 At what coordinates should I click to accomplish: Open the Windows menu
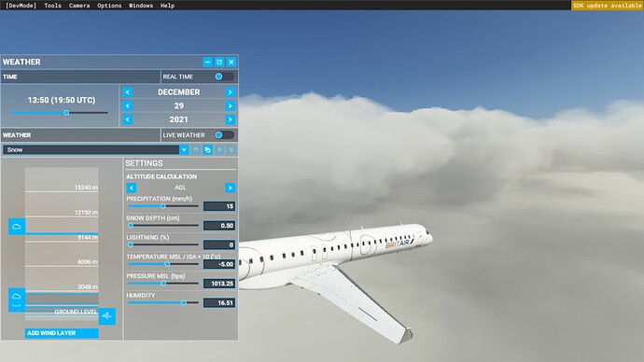coord(141,6)
